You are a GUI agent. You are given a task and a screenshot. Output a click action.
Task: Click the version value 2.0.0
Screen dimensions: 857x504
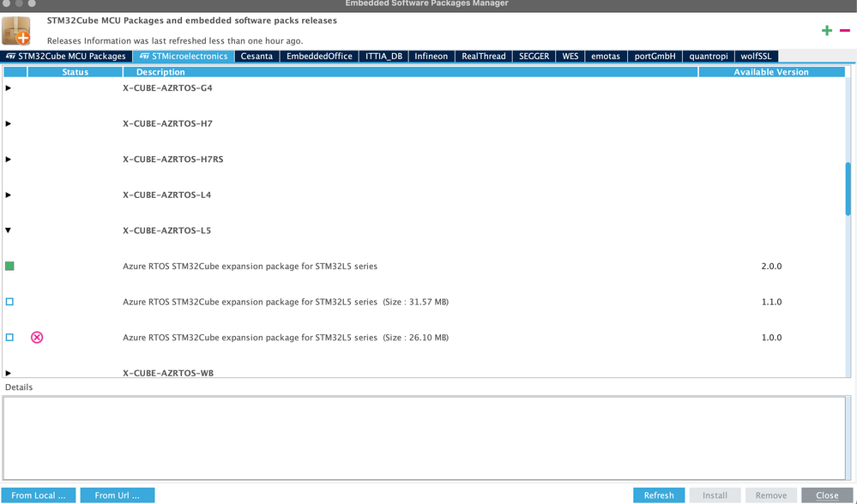[x=771, y=267]
